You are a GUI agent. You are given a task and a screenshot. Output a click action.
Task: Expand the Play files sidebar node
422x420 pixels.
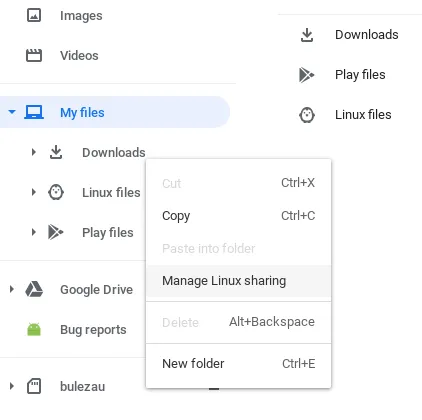[33, 232]
